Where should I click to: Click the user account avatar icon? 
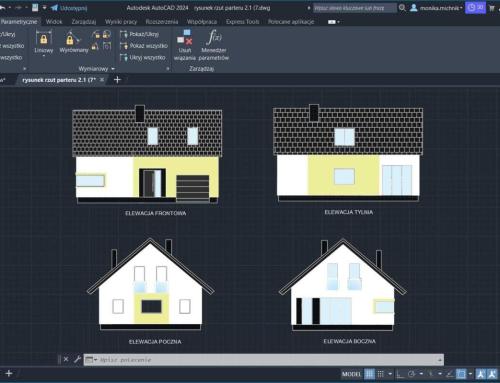pos(414,8)
